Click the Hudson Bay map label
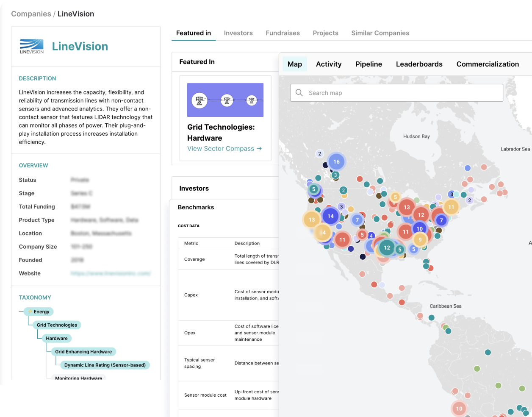532x417 pixels. point(416,136)
